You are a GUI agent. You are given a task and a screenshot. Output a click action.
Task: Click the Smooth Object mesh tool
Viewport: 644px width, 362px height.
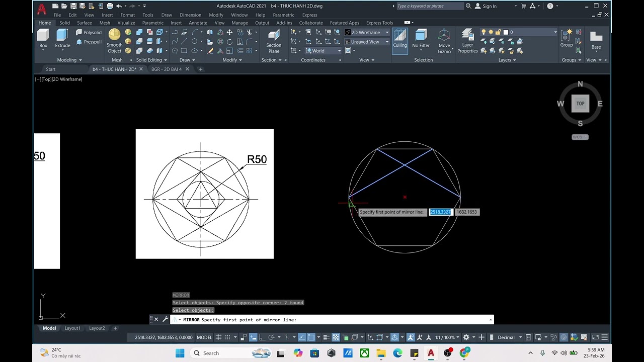(x=114, y=41)
